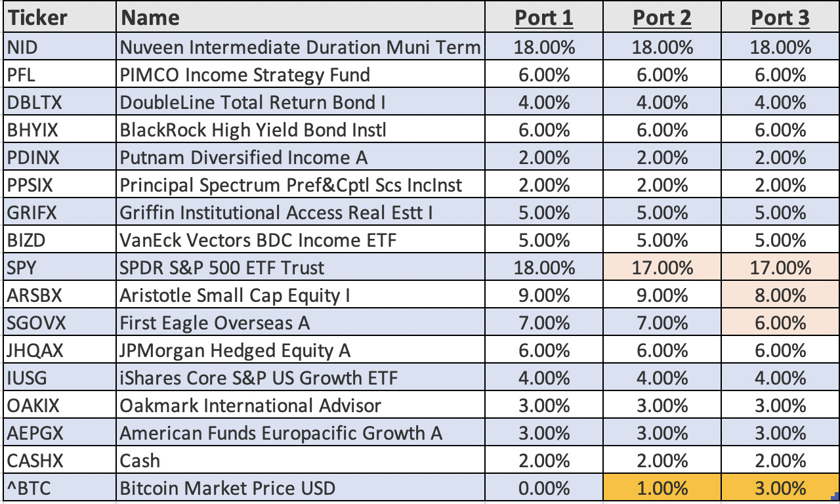Click the PIMCO Income Strategy Fund cell
The height and width of the screenshot is (504, 840).
coord(245,75)
